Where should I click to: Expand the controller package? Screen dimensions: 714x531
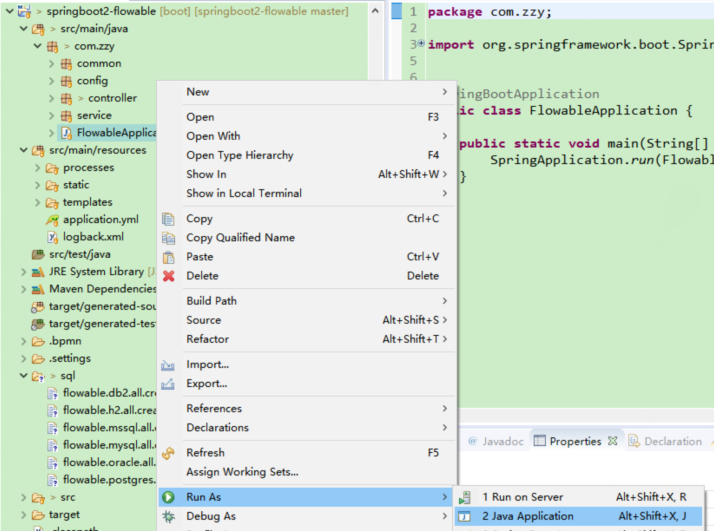point(51,98)
